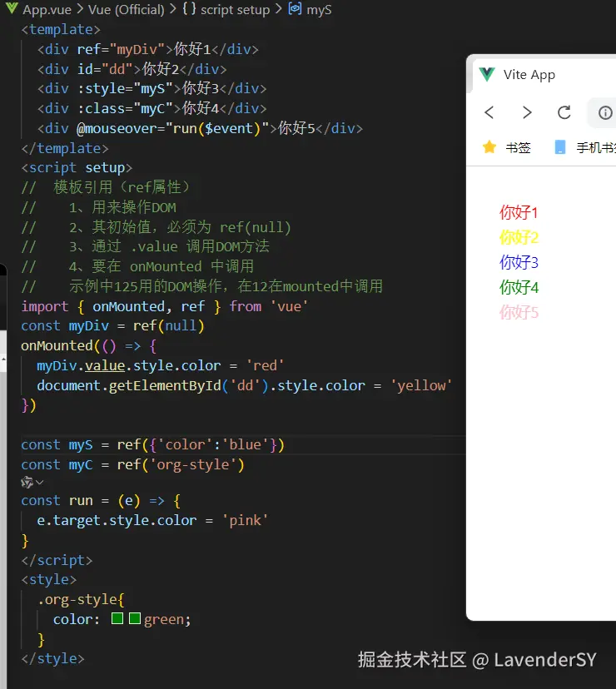
Task: View site information in address bar
Action: (x=605, y=112)
